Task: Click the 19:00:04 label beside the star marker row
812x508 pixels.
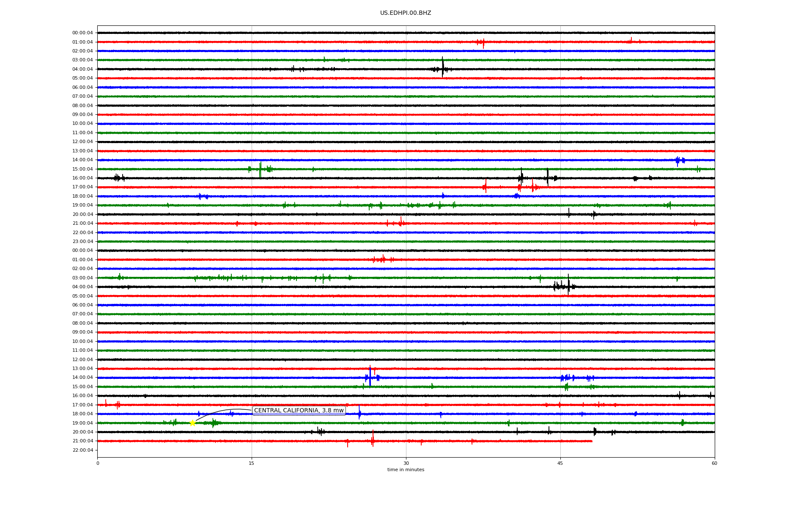Action: (x=82, y=423)
